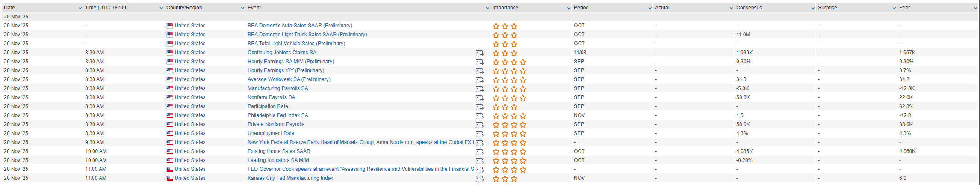Click US flag in Leading Indicators row
Viewport: 980px width, 185px height.
tap(170, 161)
